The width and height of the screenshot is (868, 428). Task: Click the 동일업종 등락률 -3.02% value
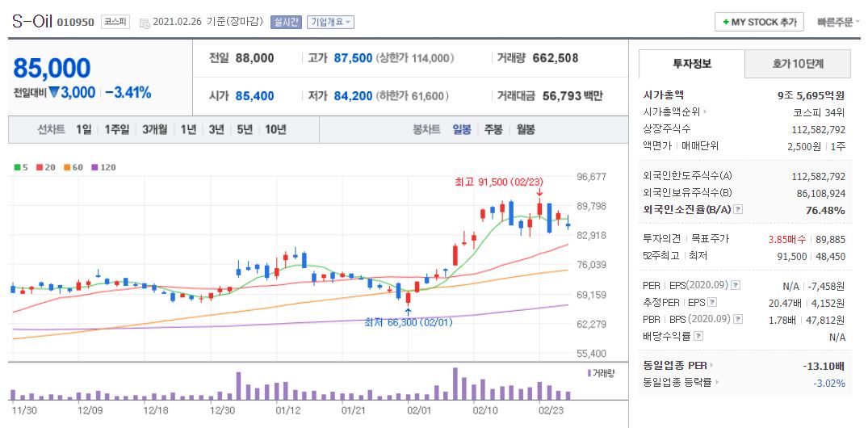pyautogui.click(x=828, y=383)
